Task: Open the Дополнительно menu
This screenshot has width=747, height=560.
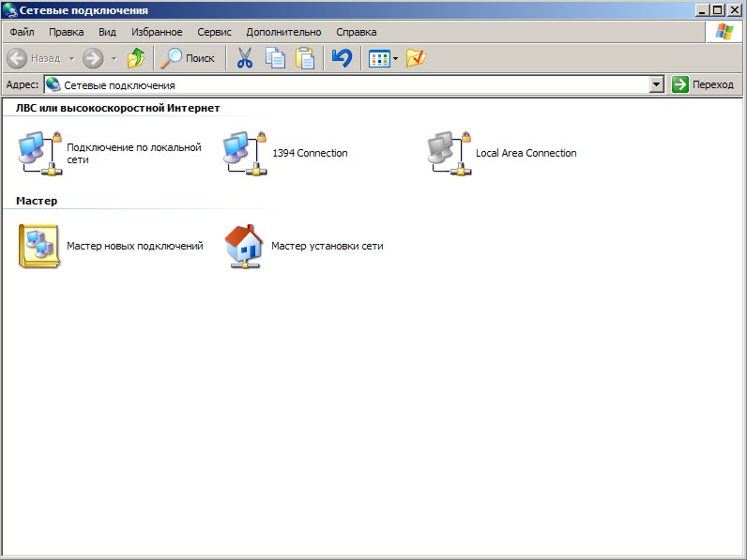Action: click(283, 32)
